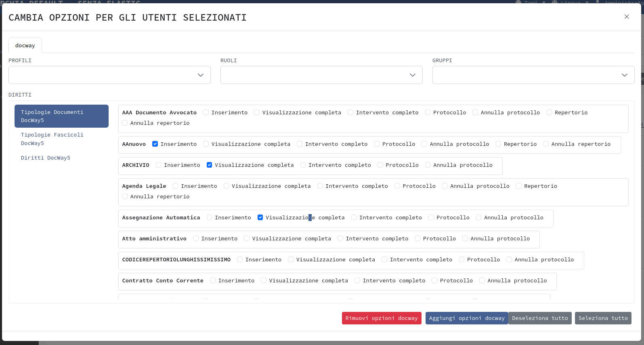
Task: Uncheck Visualizzazione completa for ARCHIVIO
Action: point(210,165)
